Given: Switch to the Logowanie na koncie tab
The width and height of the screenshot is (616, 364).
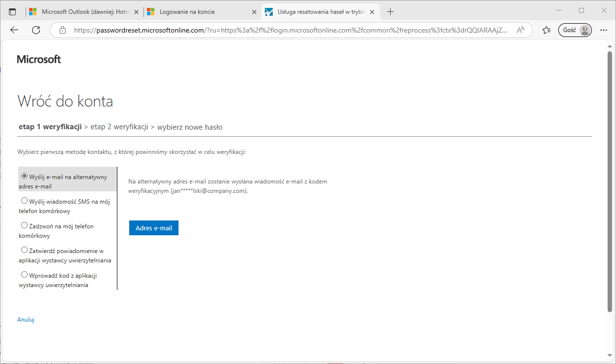Looking at the screenshot, I should [202, 11].
